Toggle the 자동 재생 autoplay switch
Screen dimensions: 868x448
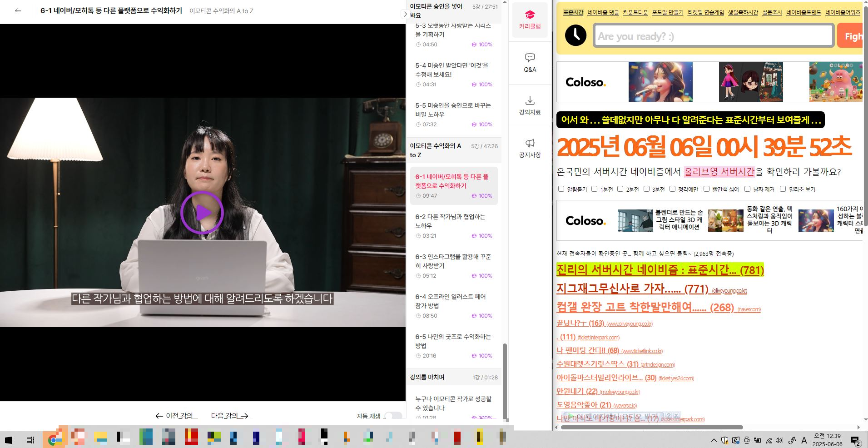pyautogui.click(x=393, y=416)
